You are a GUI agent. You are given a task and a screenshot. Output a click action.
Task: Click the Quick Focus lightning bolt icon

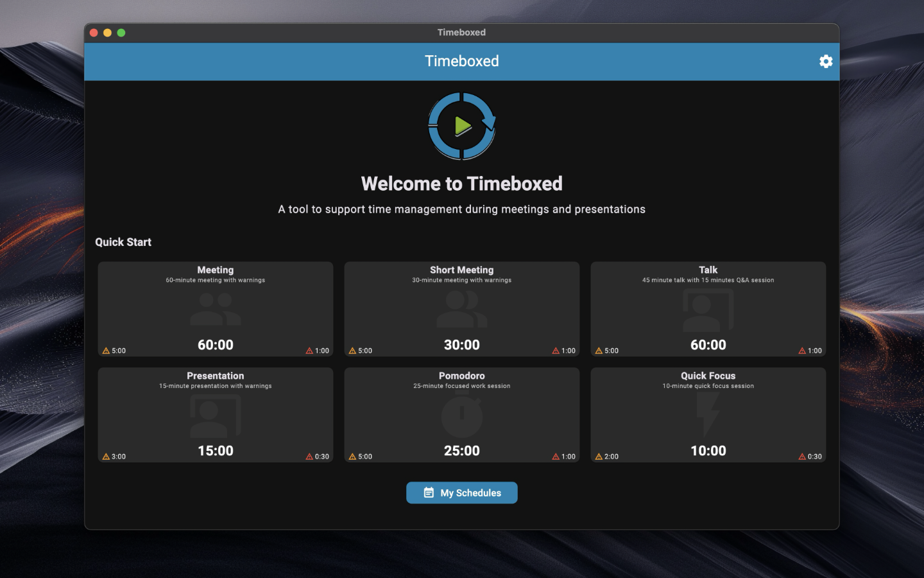point(708,415)
